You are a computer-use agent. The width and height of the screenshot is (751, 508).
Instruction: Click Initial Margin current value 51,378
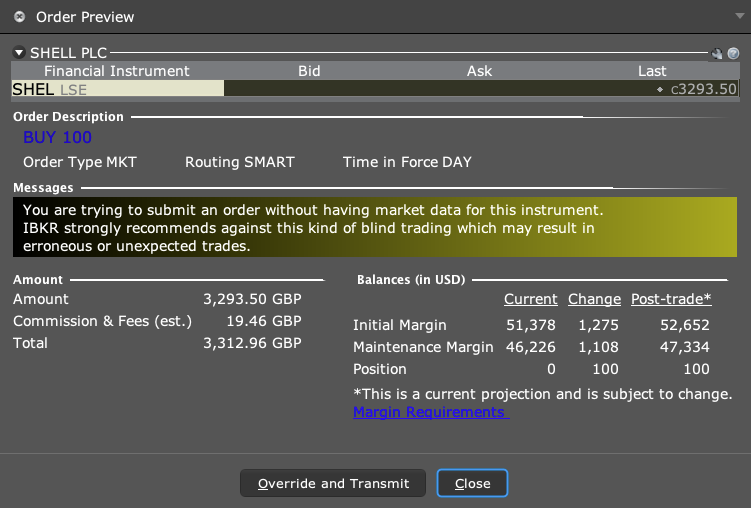pos(531,325)
